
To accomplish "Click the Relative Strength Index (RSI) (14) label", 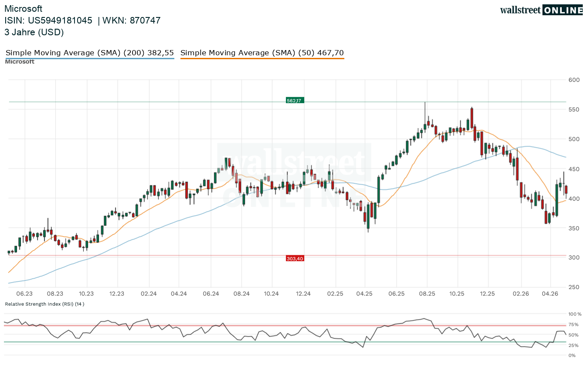I will point(44,304).
